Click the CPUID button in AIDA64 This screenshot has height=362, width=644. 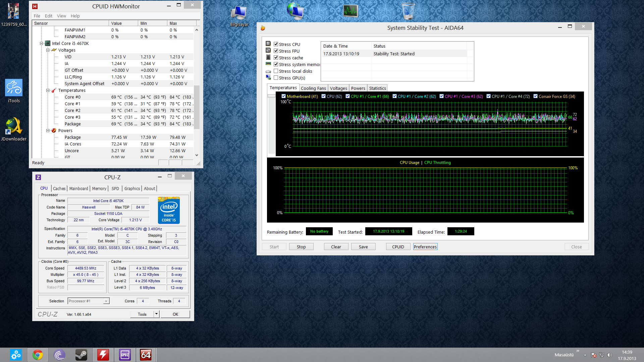tap(398, 247)
